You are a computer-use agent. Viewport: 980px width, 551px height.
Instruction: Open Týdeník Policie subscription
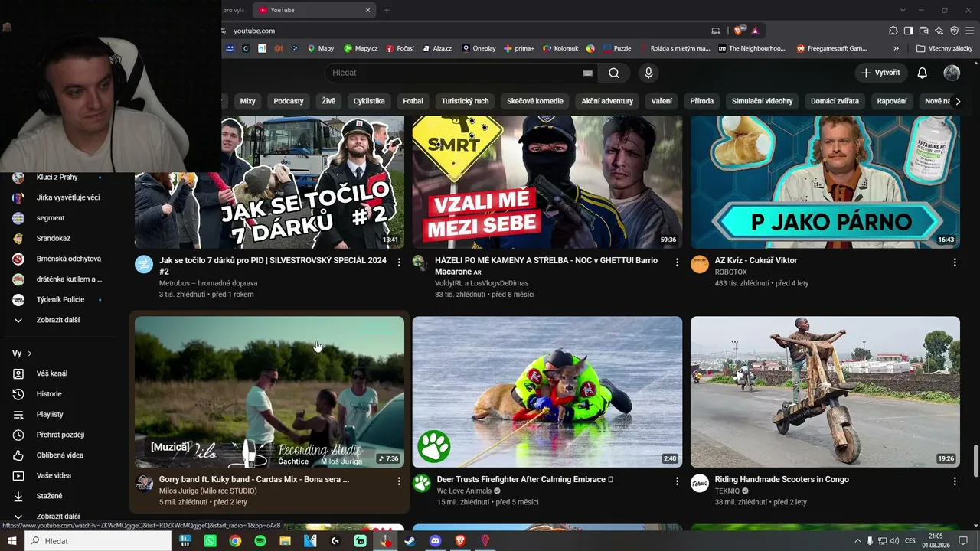[x=60, y=299]
